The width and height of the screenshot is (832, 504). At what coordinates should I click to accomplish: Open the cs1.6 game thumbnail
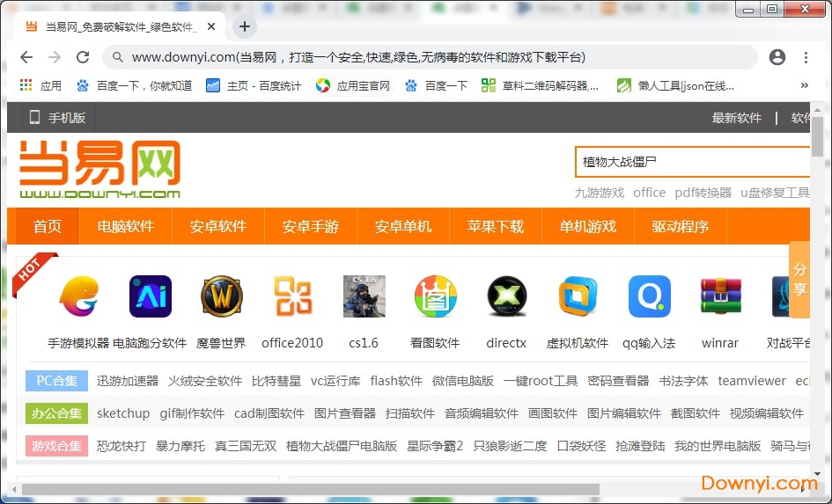364,296
